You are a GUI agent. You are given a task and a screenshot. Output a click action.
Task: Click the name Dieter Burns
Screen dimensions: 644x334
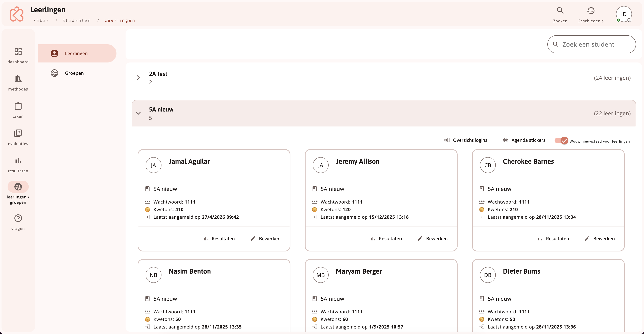coord(521,271)
